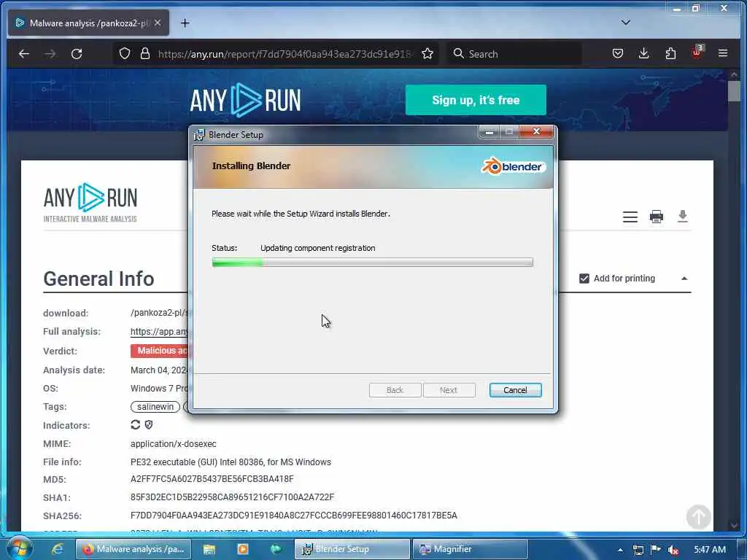Click ANY RUN report page logo
The height and width of the screenshot is (560, 747).
[x=90, y=203]
